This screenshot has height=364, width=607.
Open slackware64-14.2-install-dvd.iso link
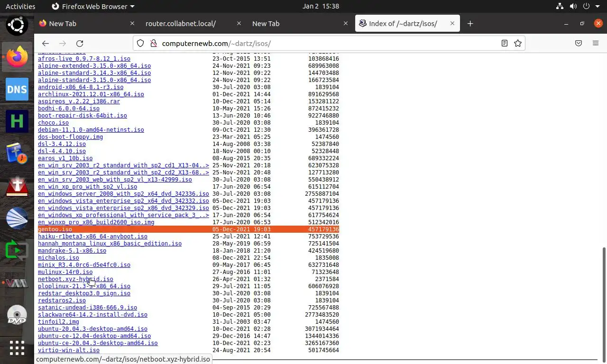pos(92,315)
